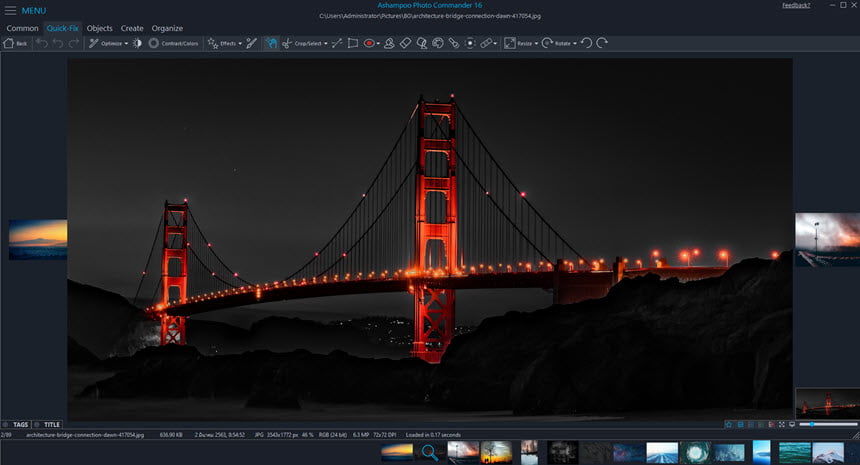Click the single undo arrow
Image resolution: width=860 pixels, height=465 pixels.
coord(58,43)
